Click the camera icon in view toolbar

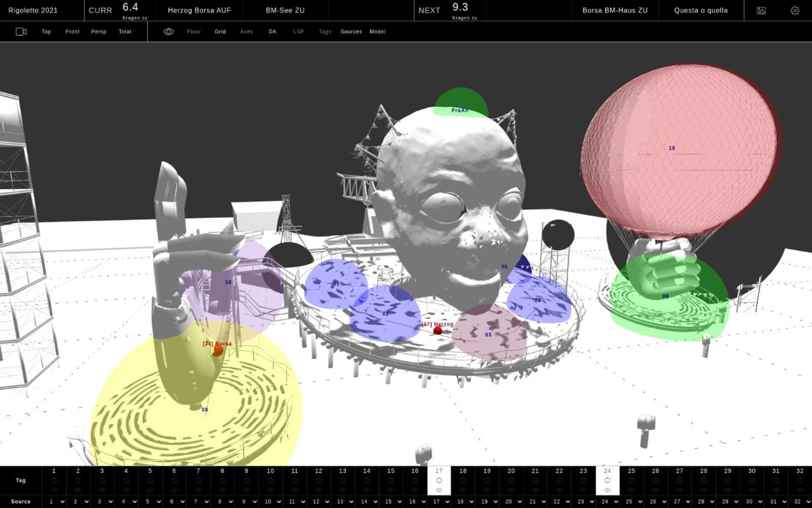point(21,31)
